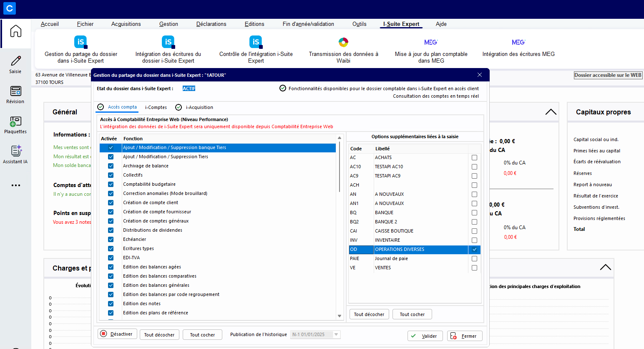The width and height of the screenshot is (644, 349).
Task: Click functions list 'Tout cocher' button
Action: coord(202,335)
